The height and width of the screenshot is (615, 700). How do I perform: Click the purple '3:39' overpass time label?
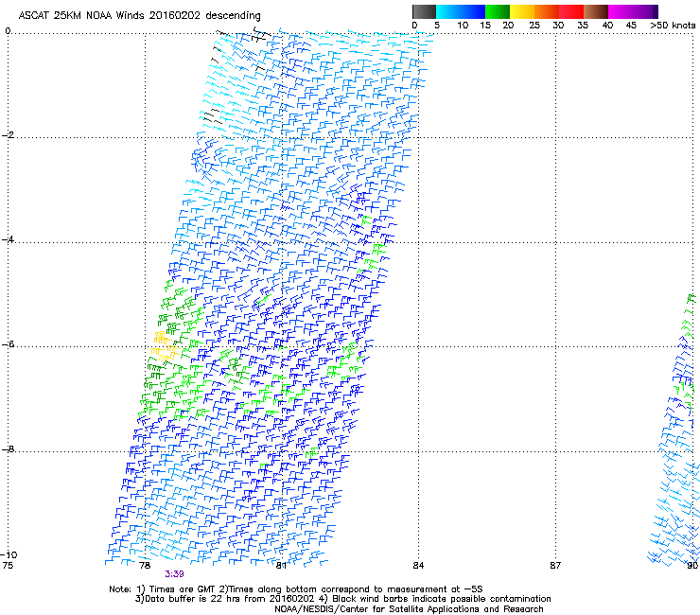click(174, 574)
